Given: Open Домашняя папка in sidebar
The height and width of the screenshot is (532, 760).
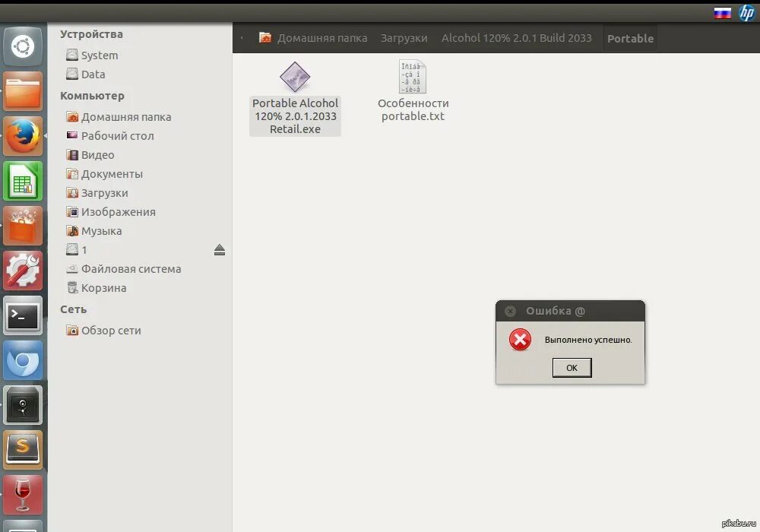Looking at the screenshot, I should 119,117.
